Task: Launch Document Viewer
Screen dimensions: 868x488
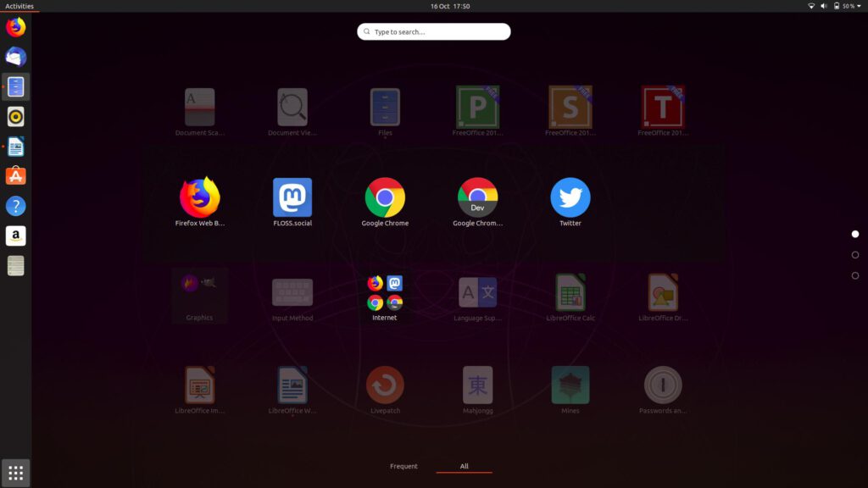Action: (x=292, y=107)
